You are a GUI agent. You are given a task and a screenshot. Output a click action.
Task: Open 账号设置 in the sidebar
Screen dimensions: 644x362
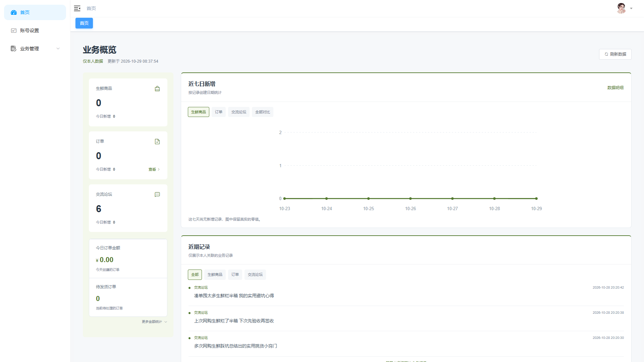(x=35, y=31)
